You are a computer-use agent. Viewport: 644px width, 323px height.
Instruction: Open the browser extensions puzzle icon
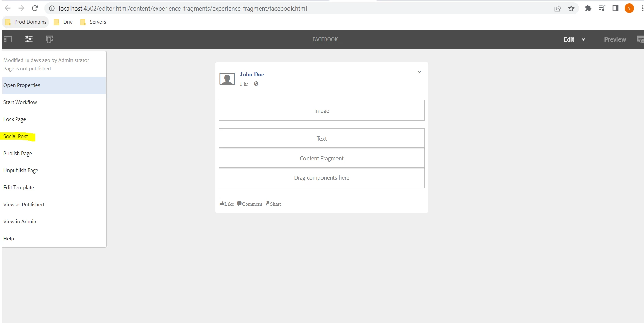tap(588, 8)
